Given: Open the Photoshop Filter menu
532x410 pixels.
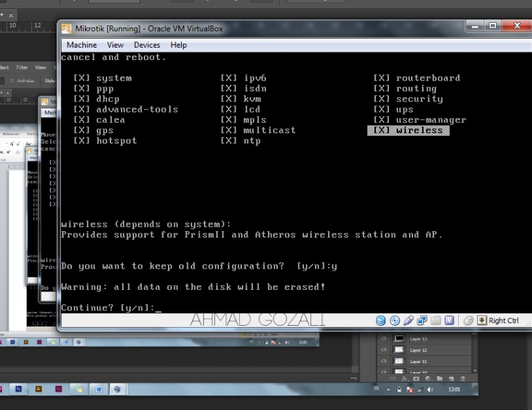Looking at the screenshot, I should coord(22,68).
